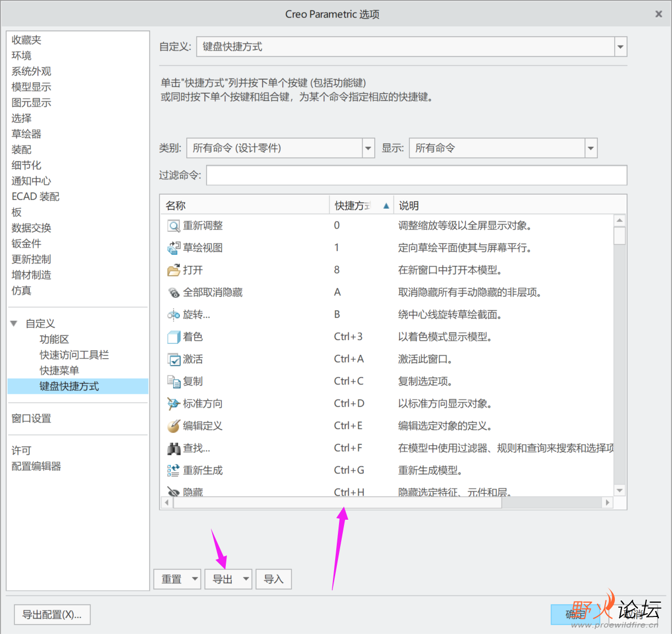
Task: Click the 查找 binoculars icon
Action: tap(174, 448)
